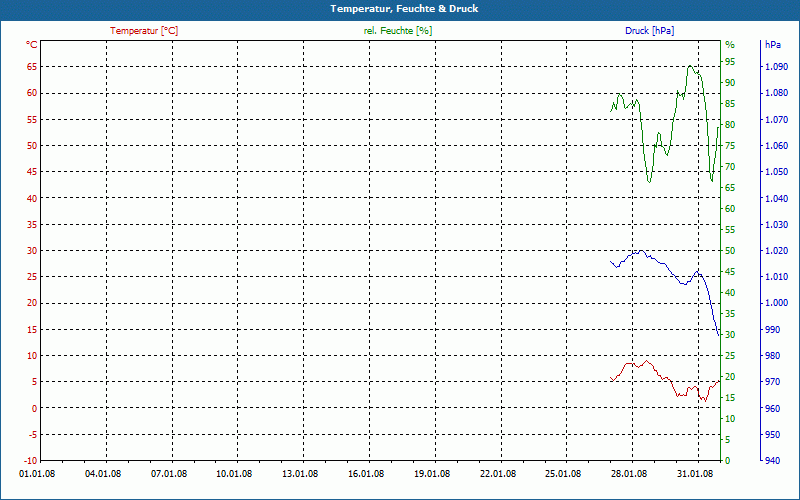Click the '31.01.08' date label
800x500 pixels.
coord(694,473)
